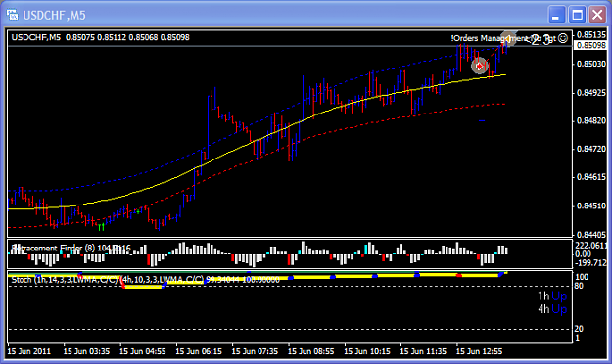Click the USDCHF,M5 OHLC header text
612x364 pixels.
click(x=100, y=37)
